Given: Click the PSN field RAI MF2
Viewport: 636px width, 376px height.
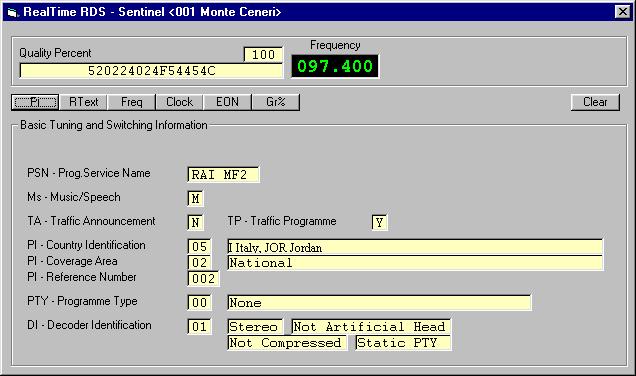Looking at the screenshot, I should pos(223,174).
